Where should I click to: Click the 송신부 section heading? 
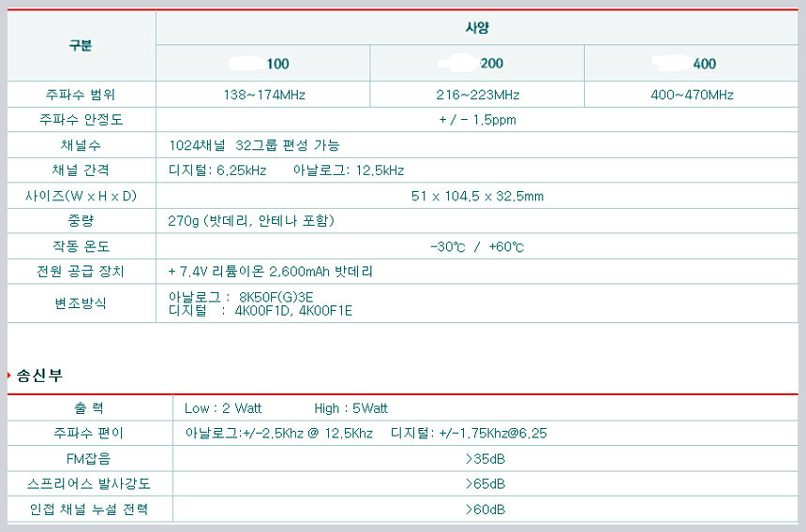coord(39,375)
